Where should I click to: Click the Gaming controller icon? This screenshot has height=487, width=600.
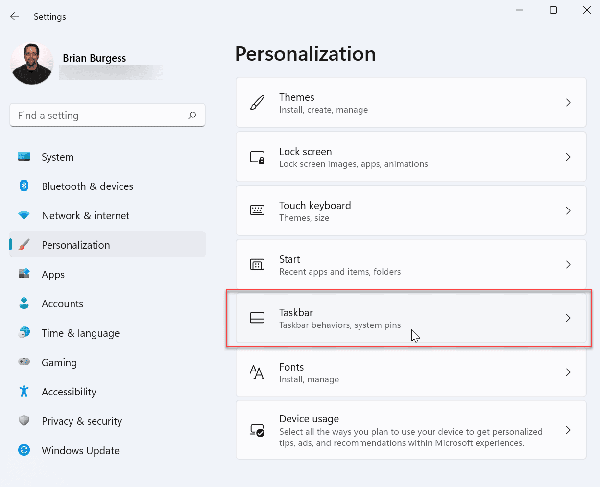click(24, 362)
